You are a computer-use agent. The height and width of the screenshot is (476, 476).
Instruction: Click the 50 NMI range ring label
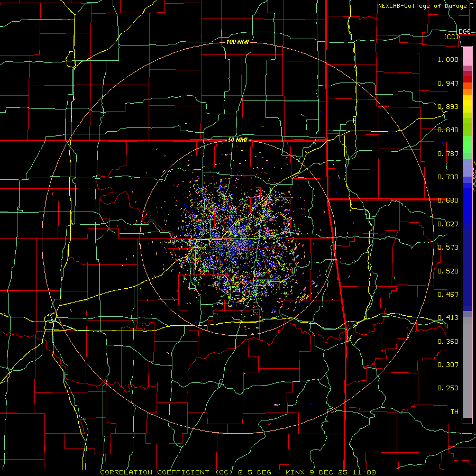tap(237, 140)
